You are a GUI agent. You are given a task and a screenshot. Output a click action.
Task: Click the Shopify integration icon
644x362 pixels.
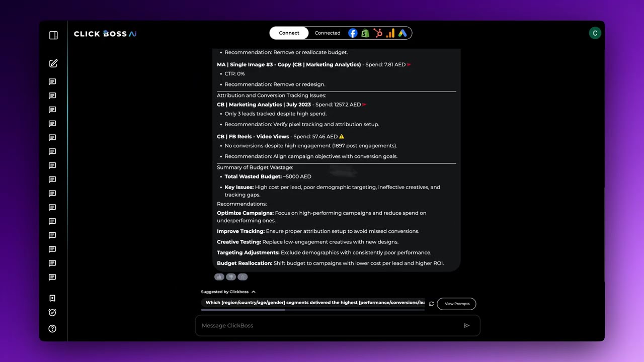coord(365,33)
